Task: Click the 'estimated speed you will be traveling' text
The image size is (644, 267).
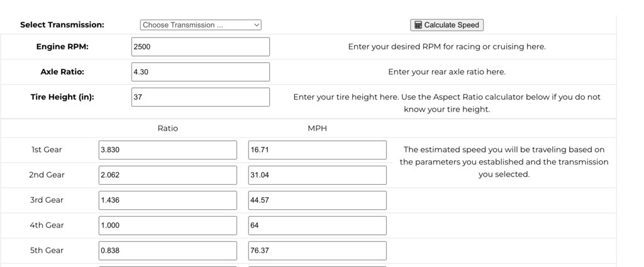Action: point(504,162)
